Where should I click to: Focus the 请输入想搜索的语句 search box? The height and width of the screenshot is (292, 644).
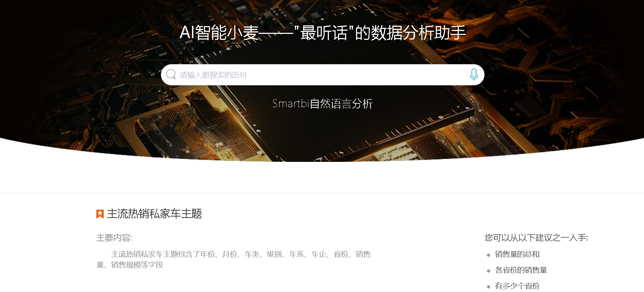pyautogui.click(x=323, y=75)
